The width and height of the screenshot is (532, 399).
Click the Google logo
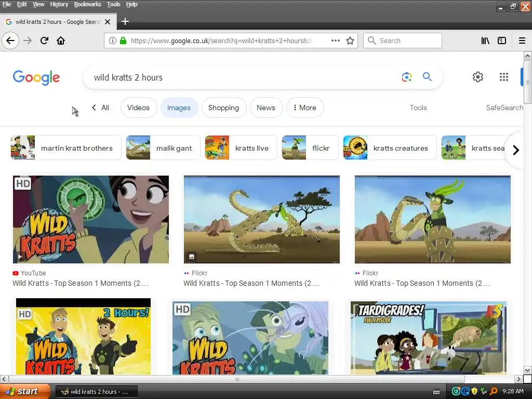point(36,78)
